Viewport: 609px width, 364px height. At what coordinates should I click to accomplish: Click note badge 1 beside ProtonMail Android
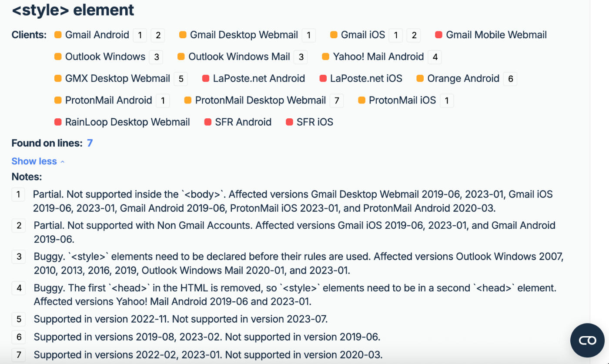click(162, 101)
